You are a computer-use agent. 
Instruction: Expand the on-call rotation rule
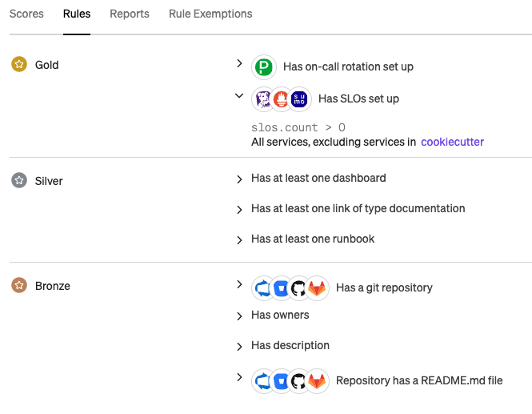point(238,63)
